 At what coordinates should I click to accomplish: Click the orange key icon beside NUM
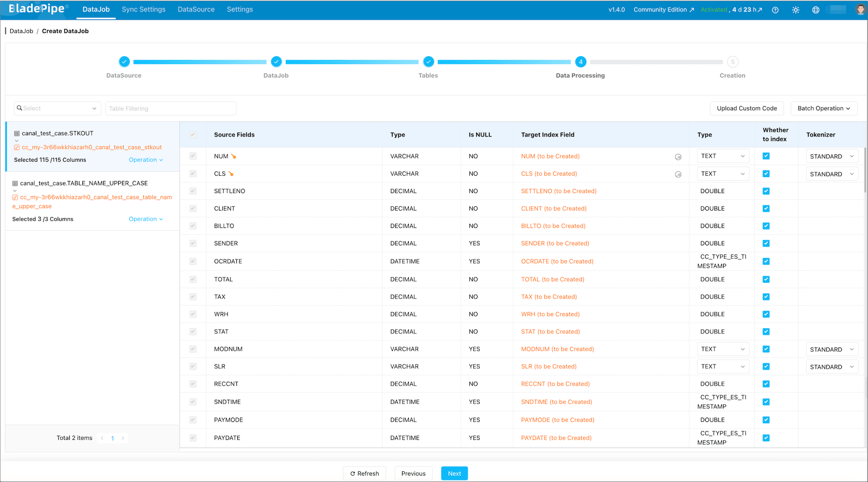(234, 156)
